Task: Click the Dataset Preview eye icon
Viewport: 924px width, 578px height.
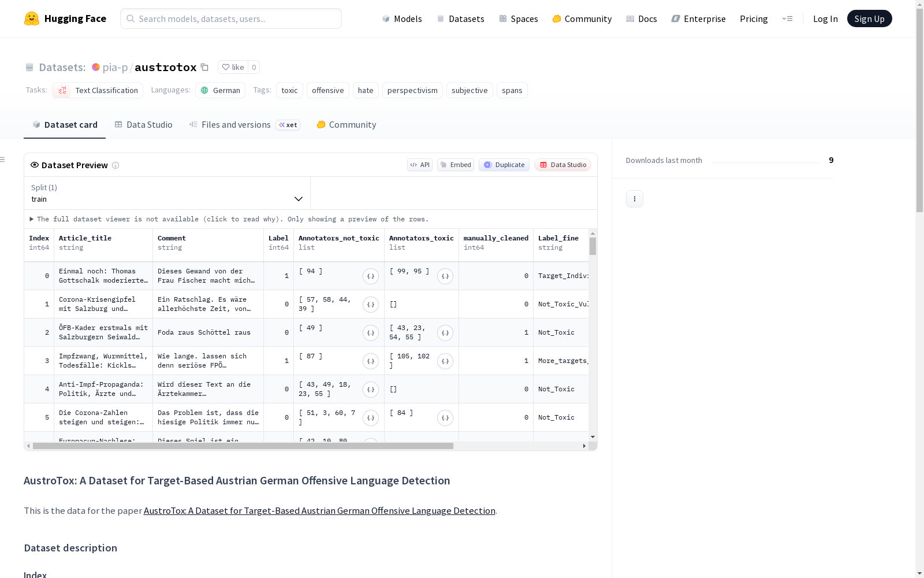Action: (x=35, y=165)
